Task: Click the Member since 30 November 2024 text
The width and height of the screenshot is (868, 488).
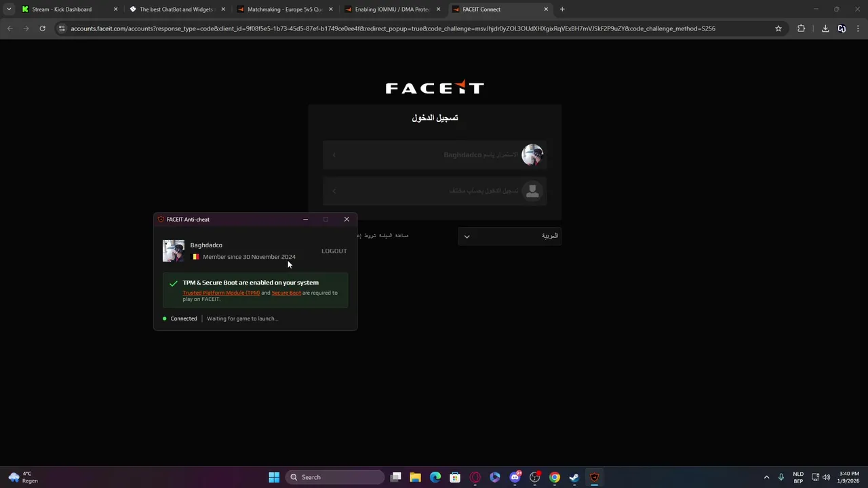Action: [x=249, y=257]
